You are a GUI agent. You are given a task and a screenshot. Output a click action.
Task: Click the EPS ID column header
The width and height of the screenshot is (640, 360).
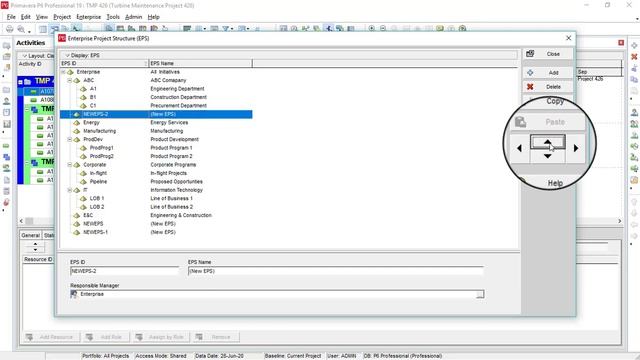click(x=104, y=63)
